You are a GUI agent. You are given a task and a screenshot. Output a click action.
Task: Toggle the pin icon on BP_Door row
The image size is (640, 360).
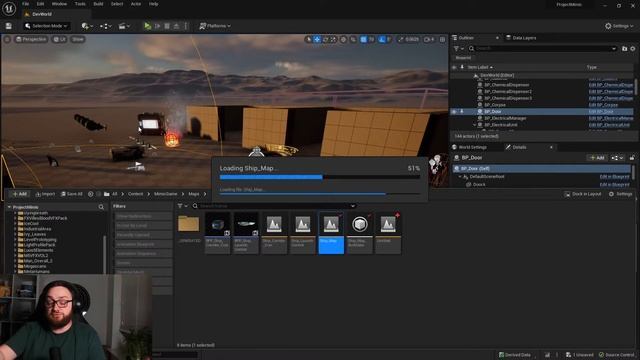[462, 111]
